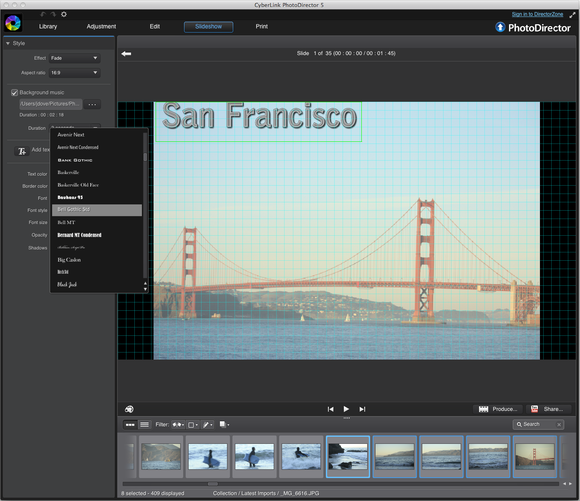
Task: Select the first unselected surfer-with-board thumbnail
Action: (x=208, y=457)
